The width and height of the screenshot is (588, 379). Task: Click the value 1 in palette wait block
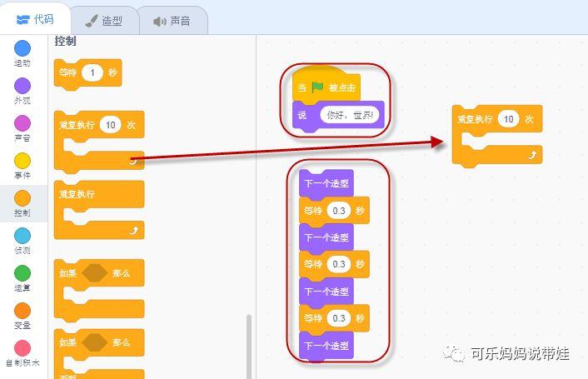pyautogui.click(x=92, y=72)
